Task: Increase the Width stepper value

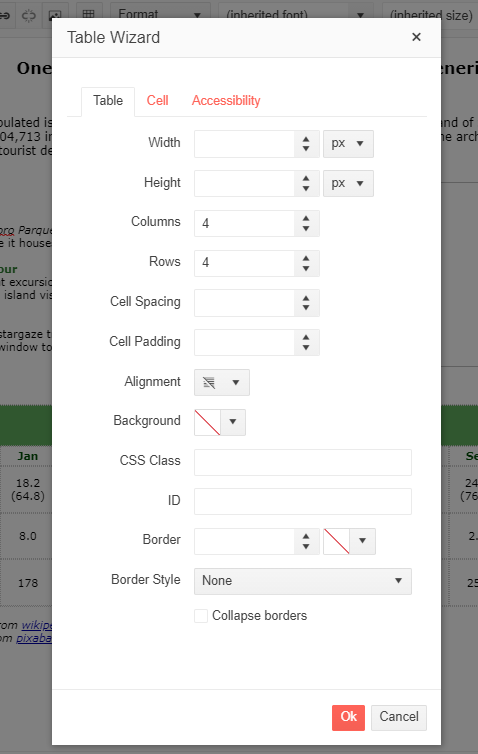Action: pyautogui.click(x=306, y=139)
